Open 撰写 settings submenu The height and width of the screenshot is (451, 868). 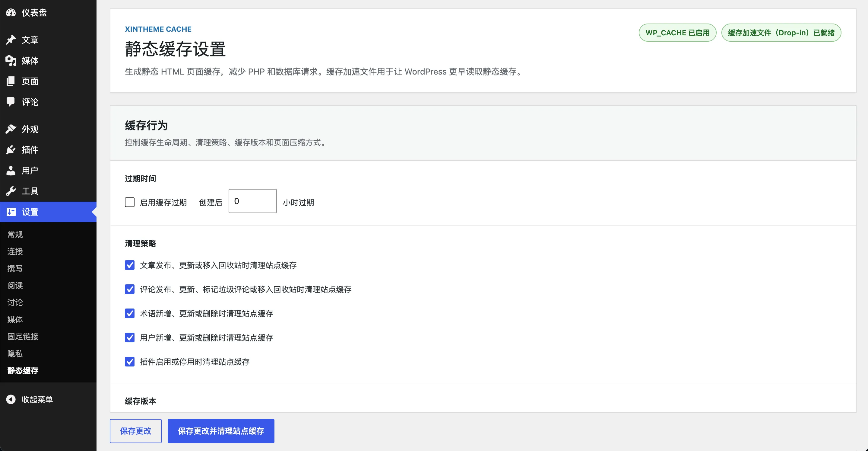pyautogui.click(x=15, y=268)
